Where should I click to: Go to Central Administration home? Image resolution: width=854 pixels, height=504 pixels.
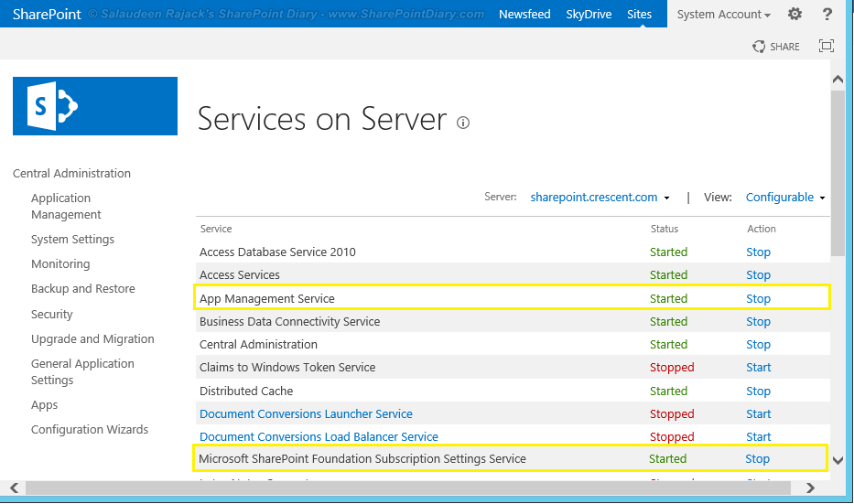pyautogui.click(x=72, y=173)
